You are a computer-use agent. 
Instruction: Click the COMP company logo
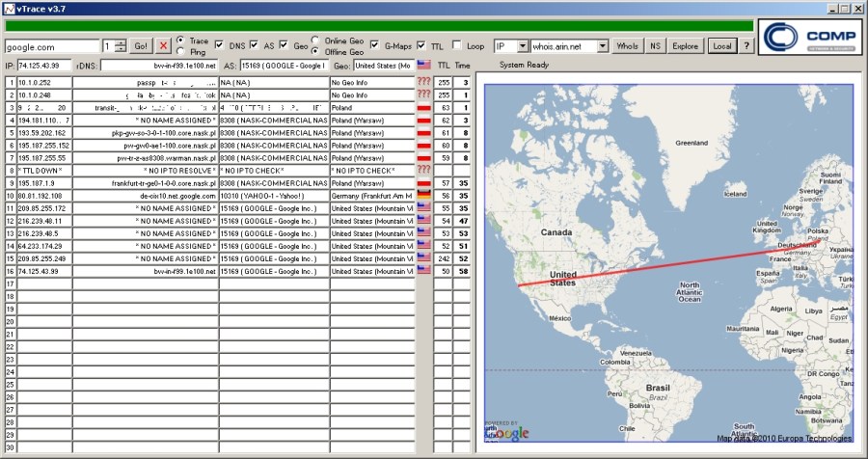(x=810, y=37)
